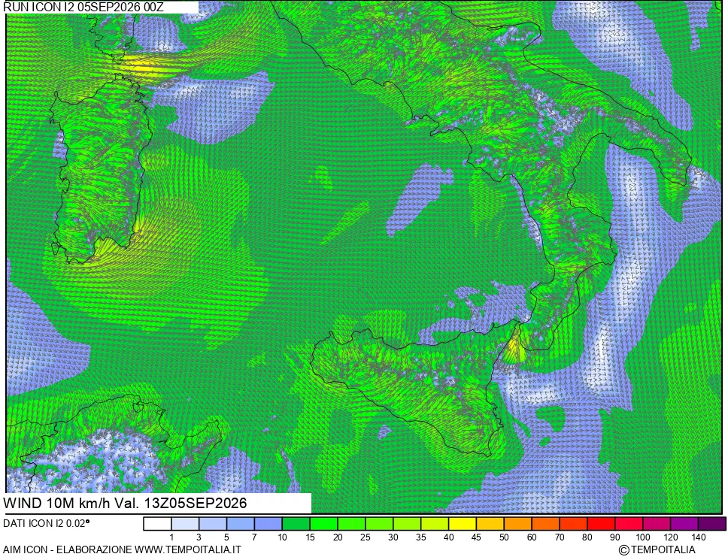The height and width of the screenshot is (560, 728).
Task: Select the 'DATI ICON I2 0.02°' label
Action: [x=46, y=523]
